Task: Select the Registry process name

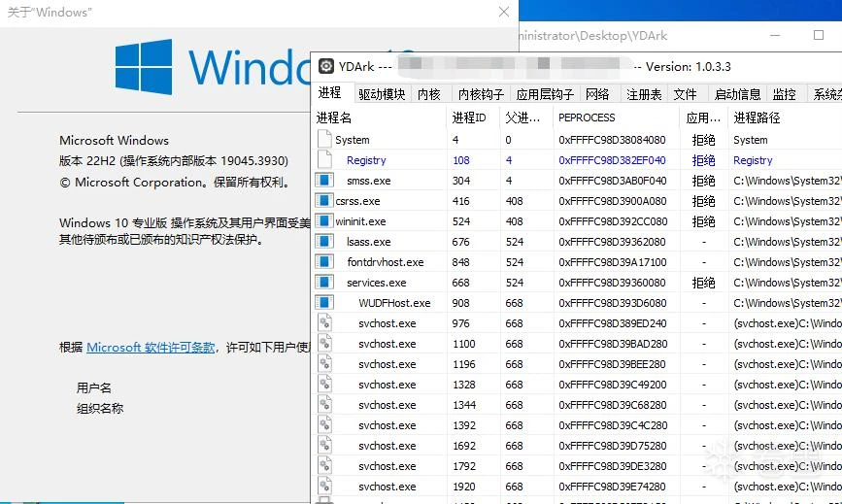Action: (x=366, y=160)
